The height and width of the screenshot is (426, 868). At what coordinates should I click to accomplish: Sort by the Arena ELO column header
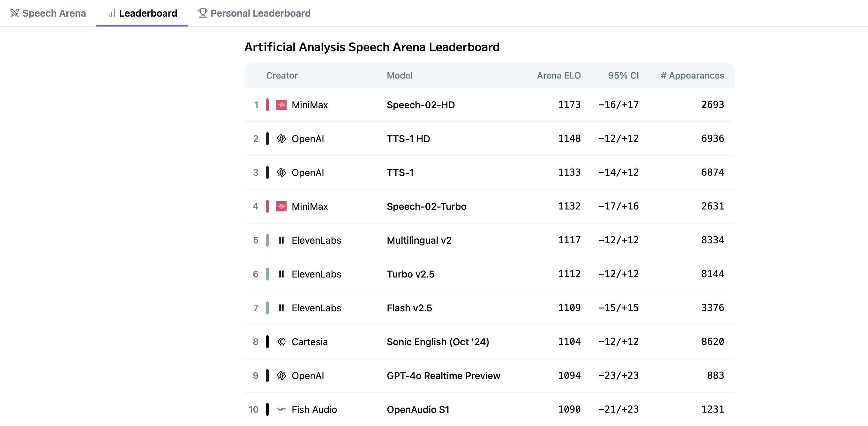pyautogui.click(x=559, y=76)
